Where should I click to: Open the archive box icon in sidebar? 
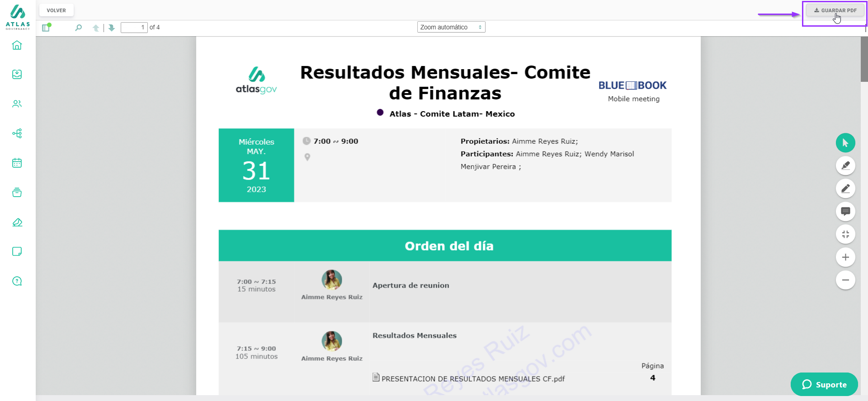click(17, 193)
